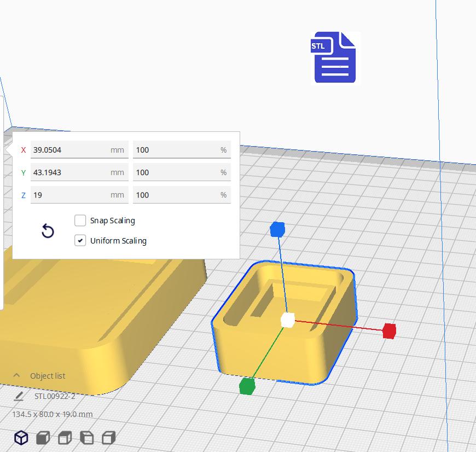Image resolution: width=476 pixels, height=452 pixels.
Task: Select the front view cube icon
Action: click(43, 437)
